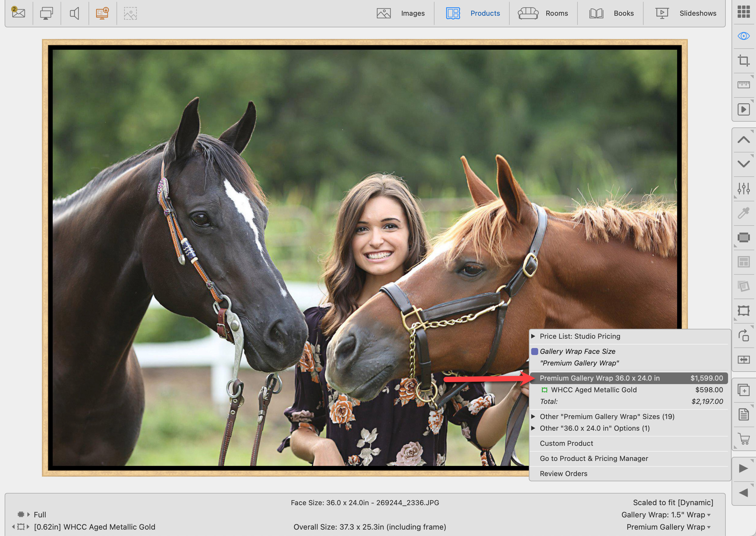Viewport: 756px width, 536px height.
Task: Open Premium Gallery Wrap dropdown at bottom
Action: pyautogui.click(x=669, y=527)
